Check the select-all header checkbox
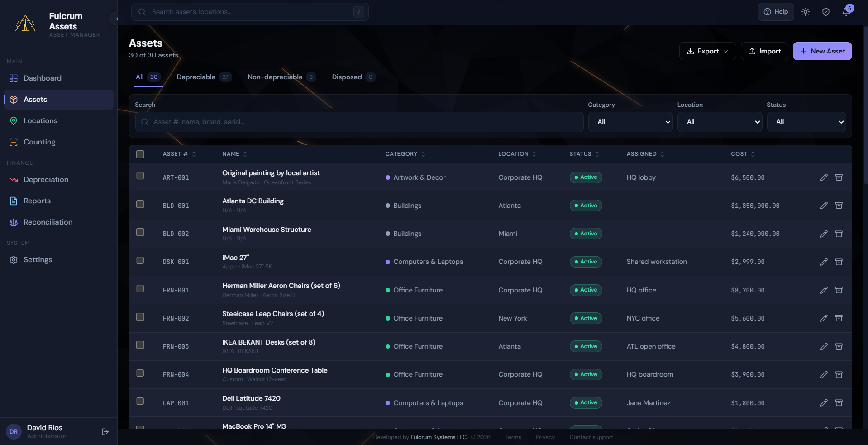 [x=140, y=154]
